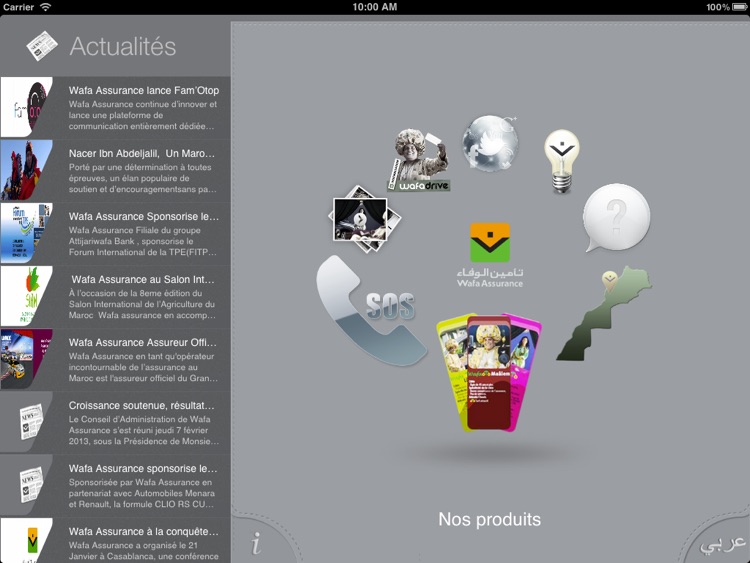The height and width of the screenshot is (563, 750).
Task: Tap the Salon Agriculture article thumbnail
Action: click(26, 297)
